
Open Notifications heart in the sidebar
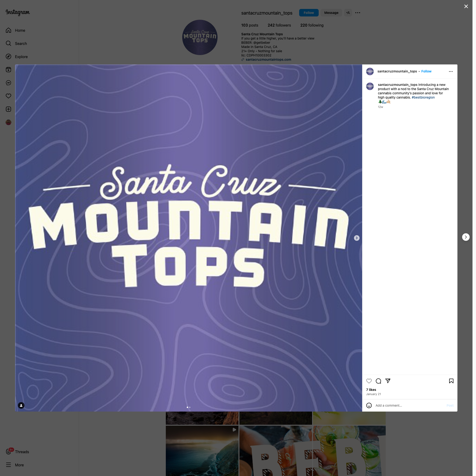(x=8, y=96)
